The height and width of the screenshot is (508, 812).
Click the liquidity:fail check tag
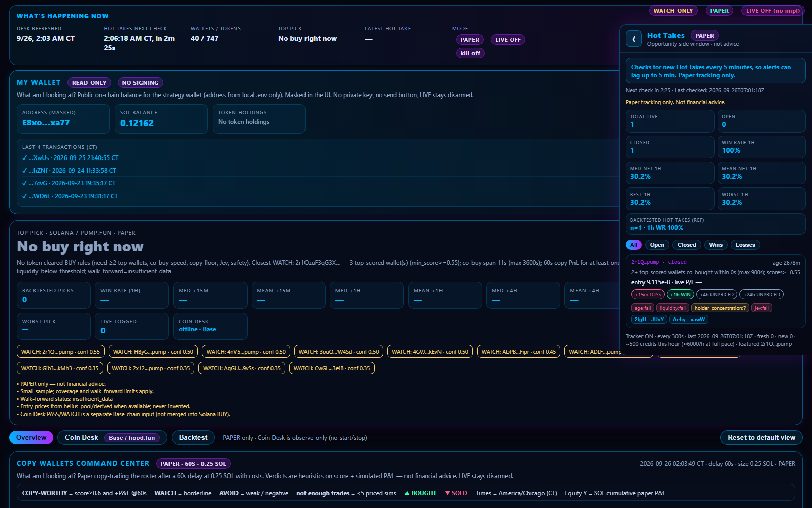click(672, 308)
